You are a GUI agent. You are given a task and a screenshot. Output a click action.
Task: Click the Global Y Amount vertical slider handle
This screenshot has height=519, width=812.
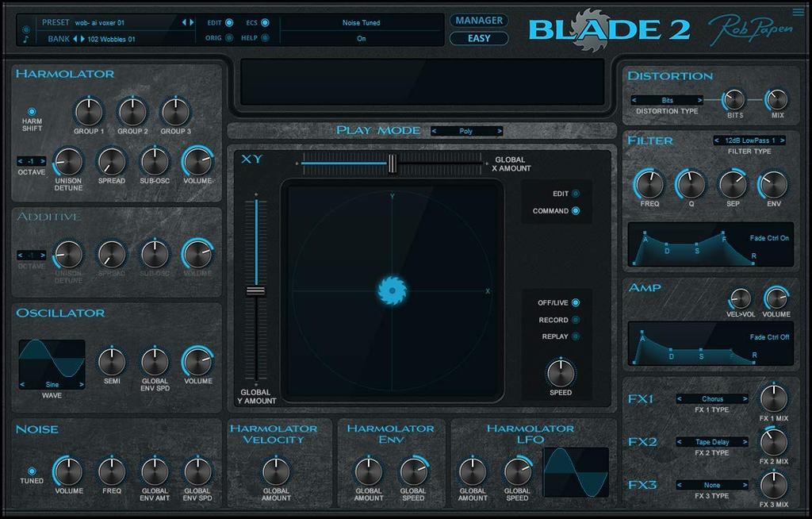(x=255, y=291)
